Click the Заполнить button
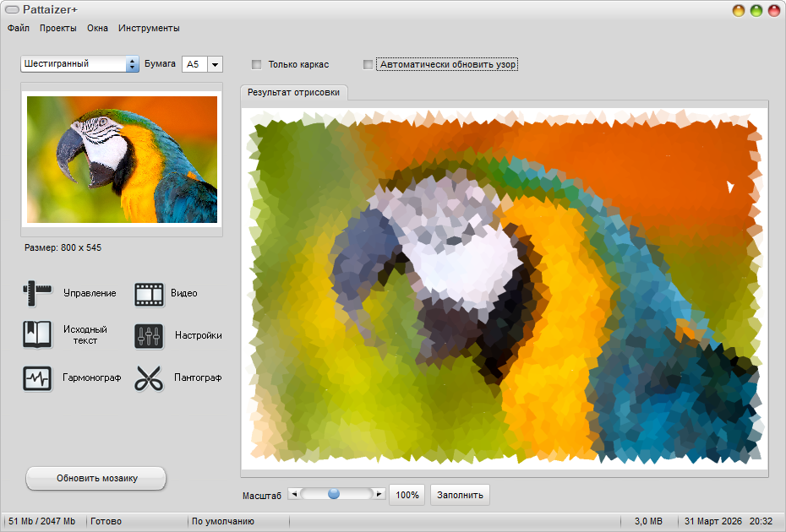Viewport: 786px width, 532px height. 460,495
